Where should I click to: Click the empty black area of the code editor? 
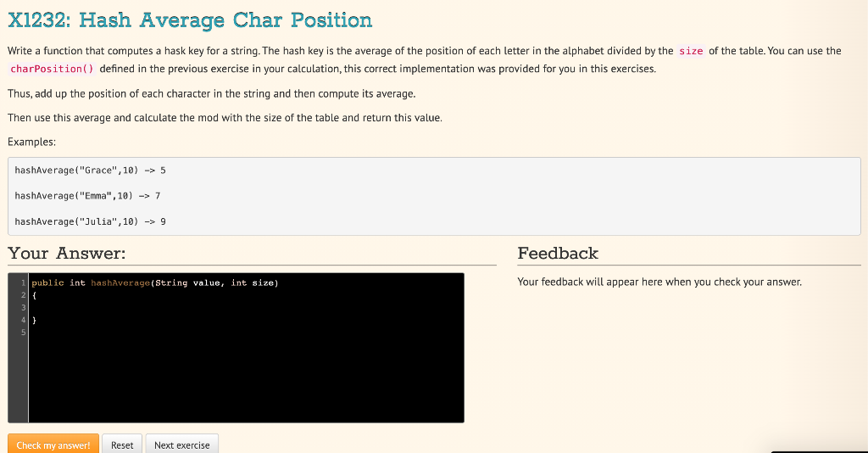pyautogui.click(x=246, y=377)
